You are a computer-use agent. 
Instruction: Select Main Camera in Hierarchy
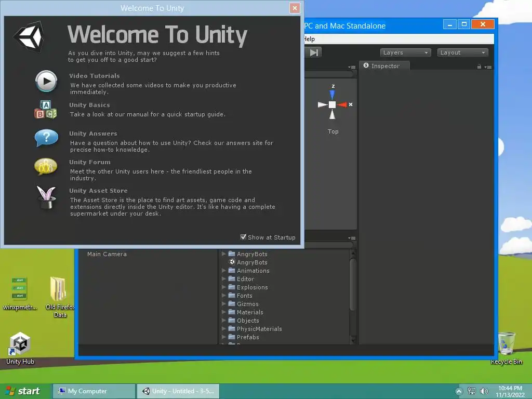(107, 254)
